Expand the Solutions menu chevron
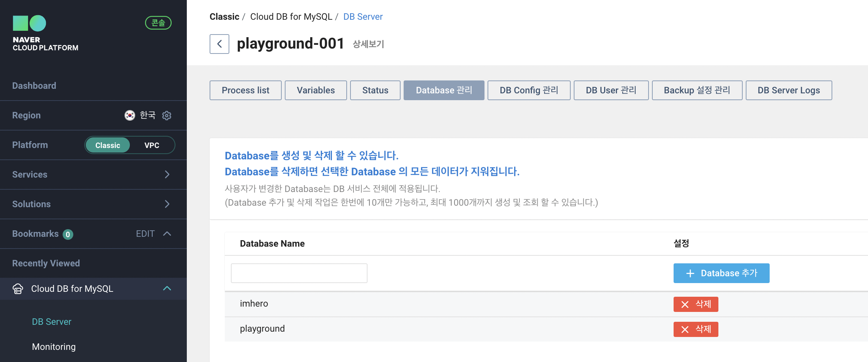Viewport: 868px width, 362px height. point(167,204)
